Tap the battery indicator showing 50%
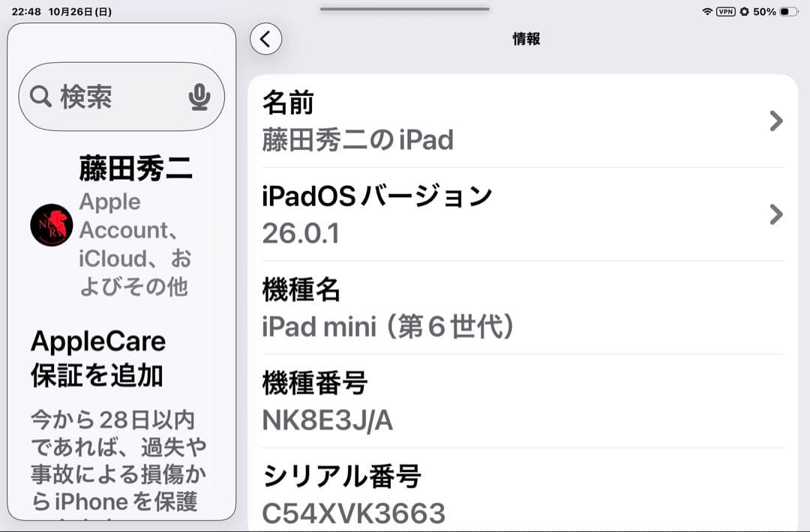Screen dimensions: 810x532 pos(786,11)
